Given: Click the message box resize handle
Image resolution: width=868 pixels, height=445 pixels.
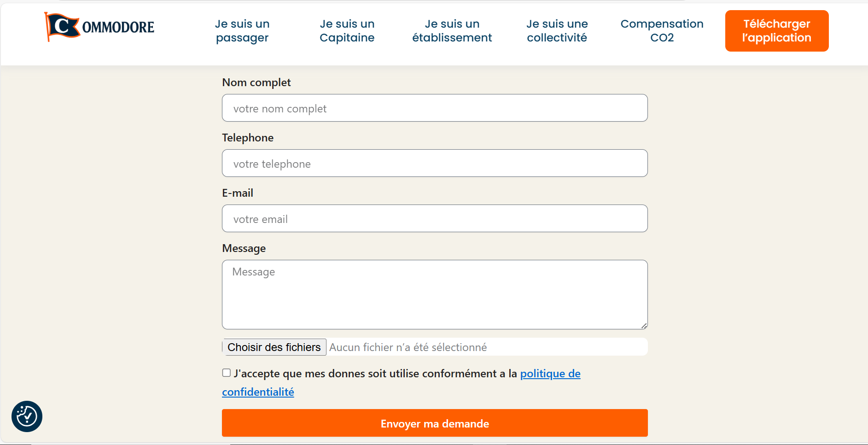Looking at the screenshot, I should 644,326.
